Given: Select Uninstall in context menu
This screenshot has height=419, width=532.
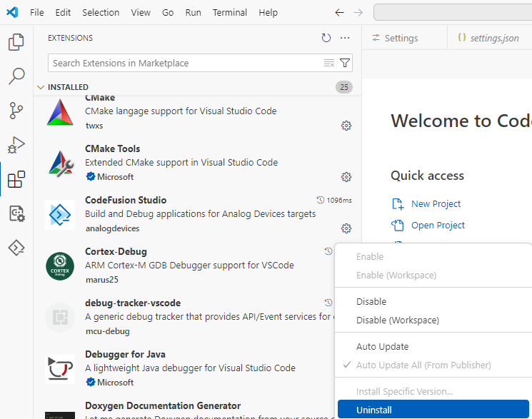Looking at the screenshot, I should pos(433,410).
